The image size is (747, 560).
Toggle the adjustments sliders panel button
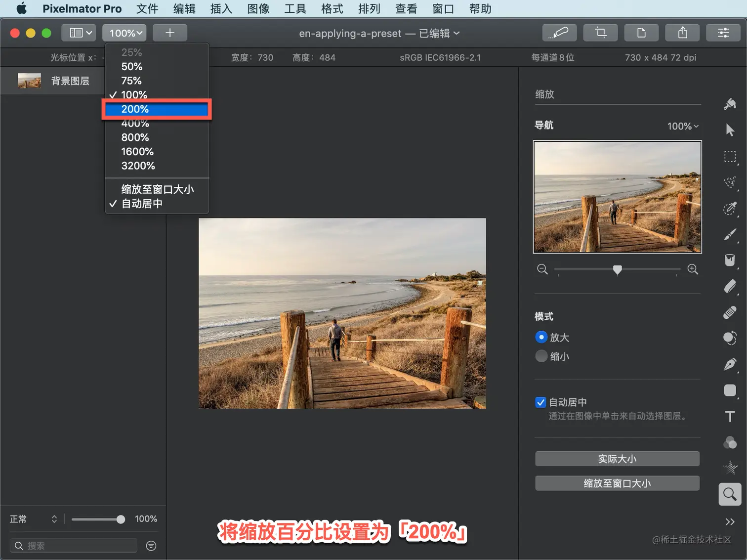[x=723, y=33]
